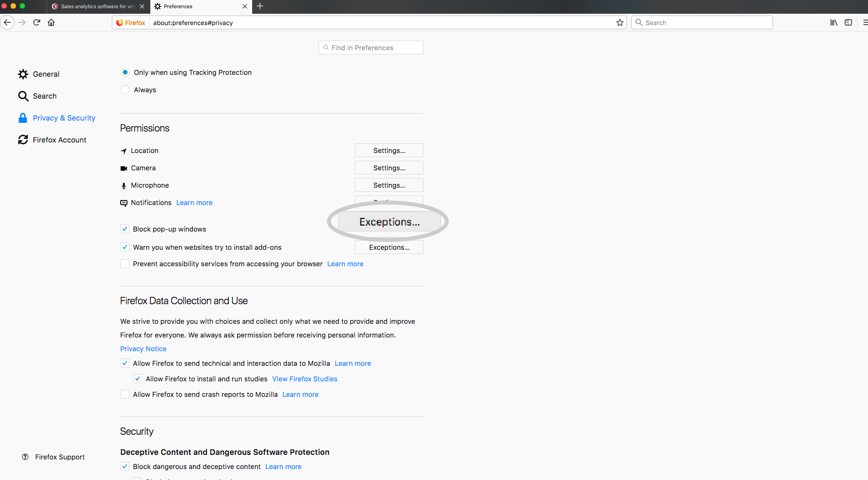Viewport: 868px width, 480px height.
Task: Bookmark this page with the star icon
Action: [619, 22]
